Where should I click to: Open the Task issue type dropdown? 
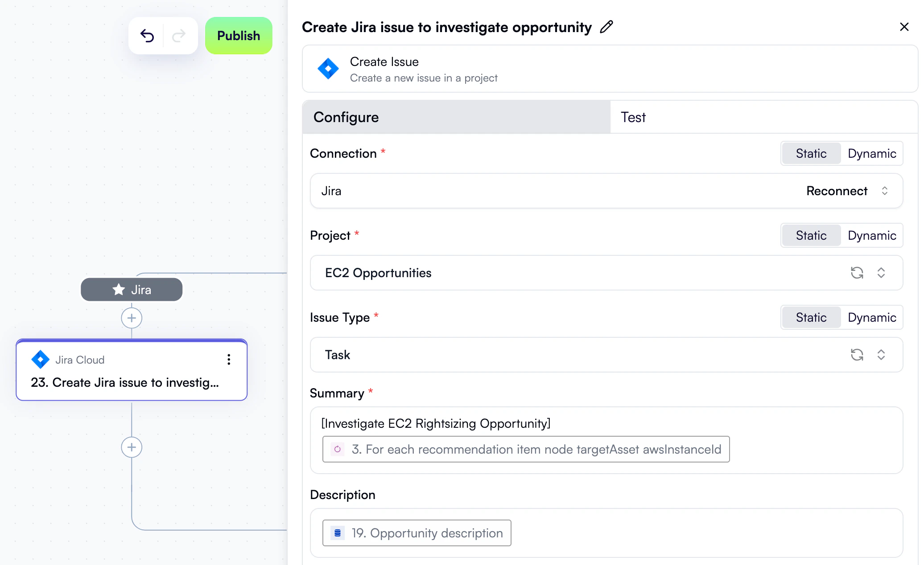(881, 355)
